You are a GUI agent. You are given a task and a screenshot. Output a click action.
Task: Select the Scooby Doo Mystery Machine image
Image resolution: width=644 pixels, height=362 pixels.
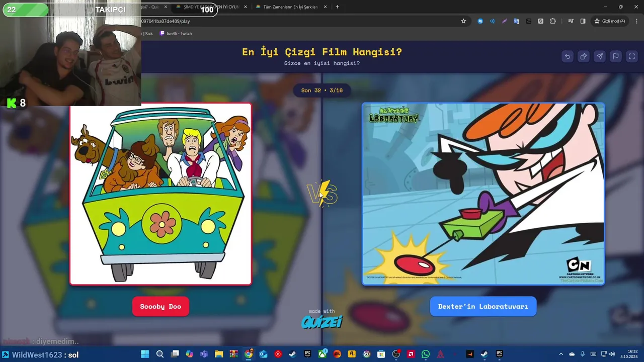(160, 194)
